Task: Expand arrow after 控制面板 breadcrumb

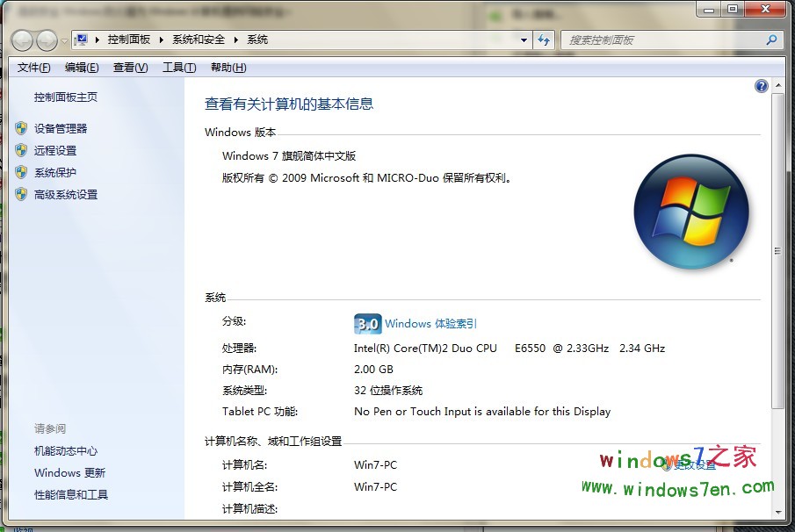Action: (x=162, y=40)
